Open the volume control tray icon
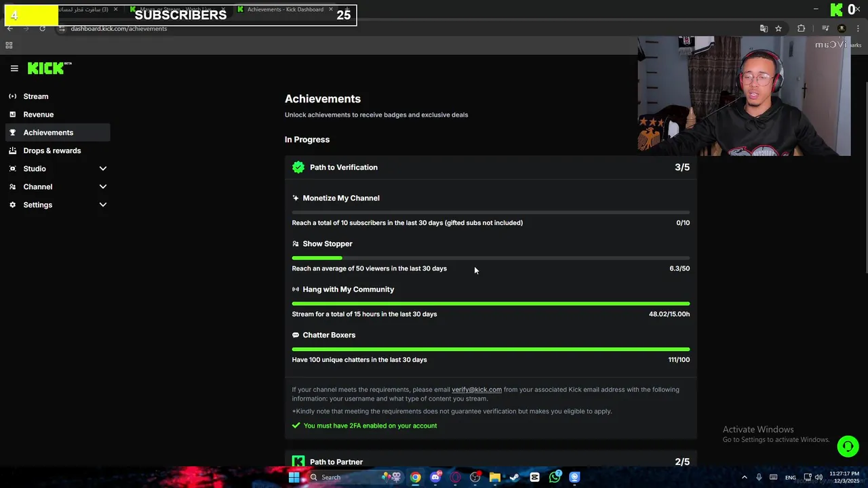The image size is (868, 488). (818, 477)
